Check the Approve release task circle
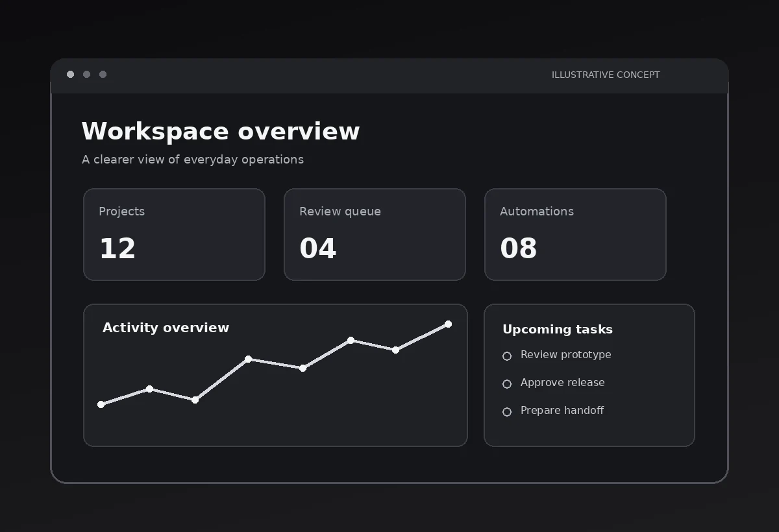The image size is (779, 532). [507, 384]
